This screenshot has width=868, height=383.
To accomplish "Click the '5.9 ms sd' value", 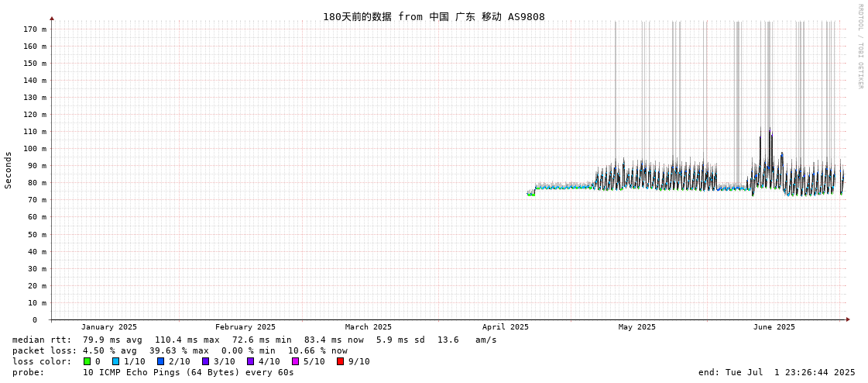I will [x=402, y=340].
